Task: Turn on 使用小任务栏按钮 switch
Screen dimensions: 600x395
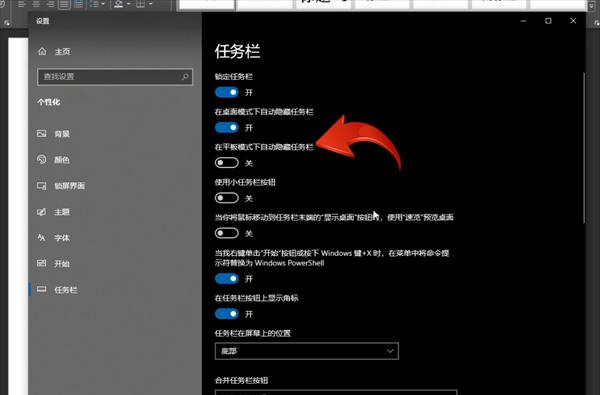Action: point(227,198)
